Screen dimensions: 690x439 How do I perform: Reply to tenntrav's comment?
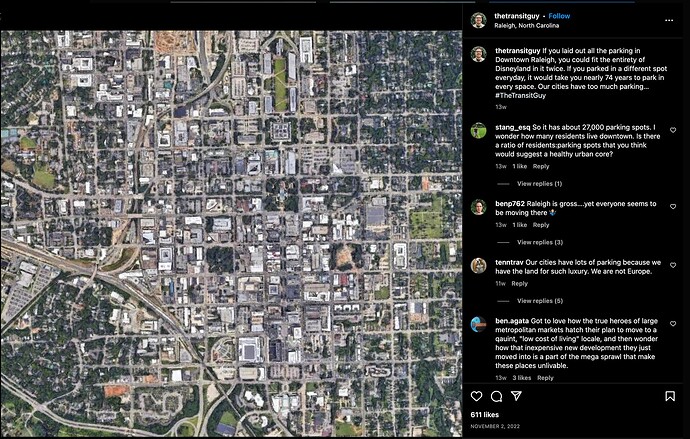pos(519,284)
